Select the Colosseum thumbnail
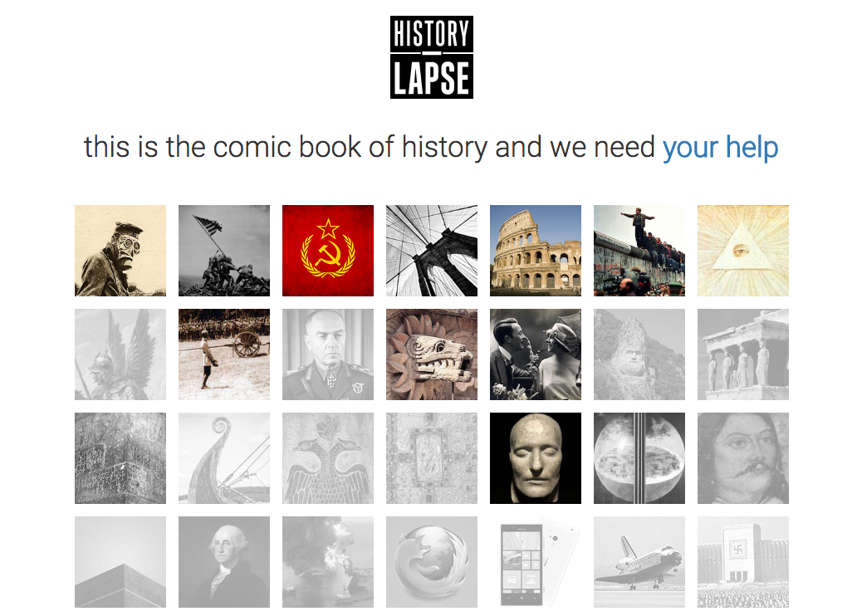The image size is (857, 616). tap(536, 251)
